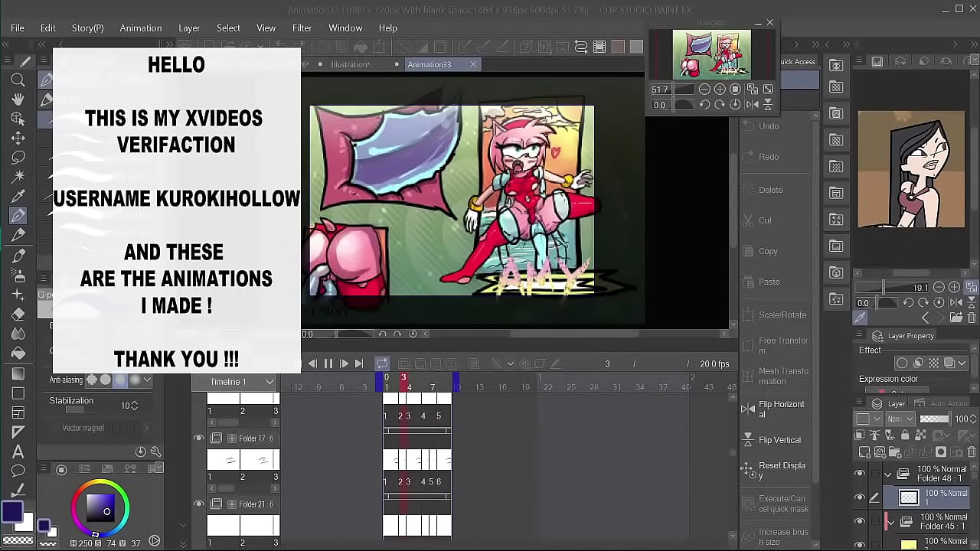The height and width of the screenshot is (551, 980).
Task: Hide the Folder 48 layer
Action: [860, 473]
